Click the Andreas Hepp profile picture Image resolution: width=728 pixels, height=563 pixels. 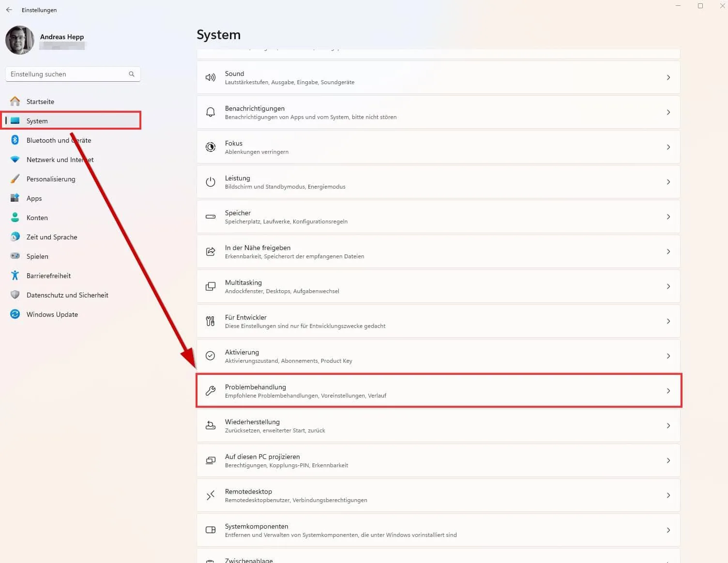pos(20,40)
